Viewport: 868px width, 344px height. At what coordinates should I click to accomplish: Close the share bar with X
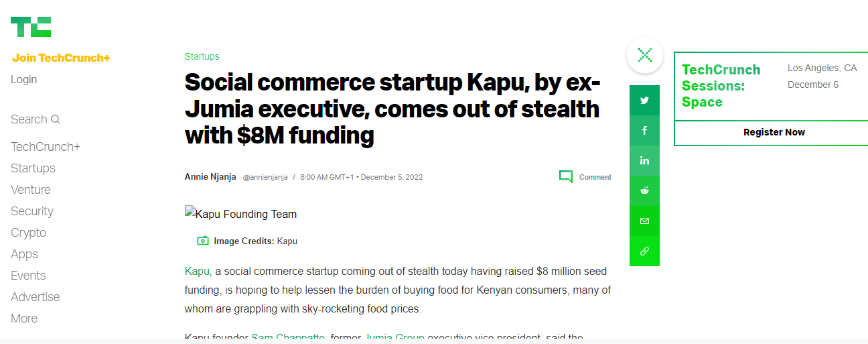point(645,55)
